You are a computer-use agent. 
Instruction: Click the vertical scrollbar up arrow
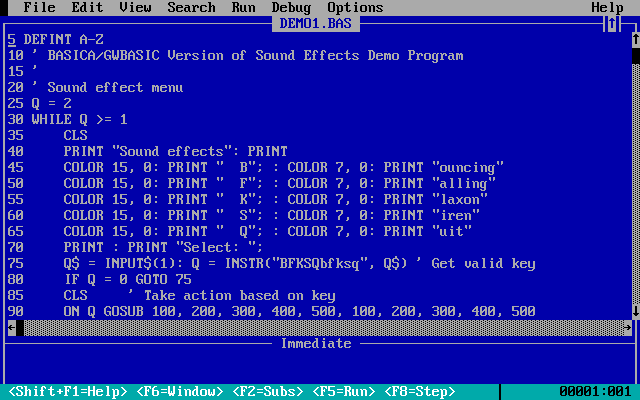click(636, 40)
